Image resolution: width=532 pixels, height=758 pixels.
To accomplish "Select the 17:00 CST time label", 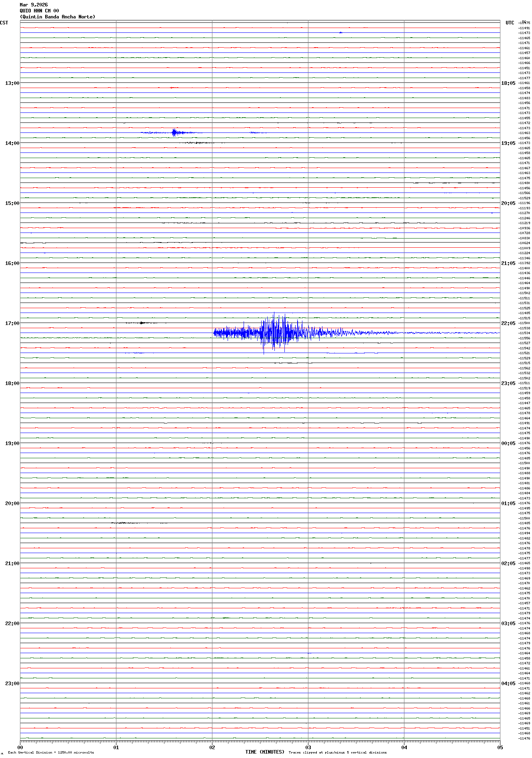I will [12, 323].
